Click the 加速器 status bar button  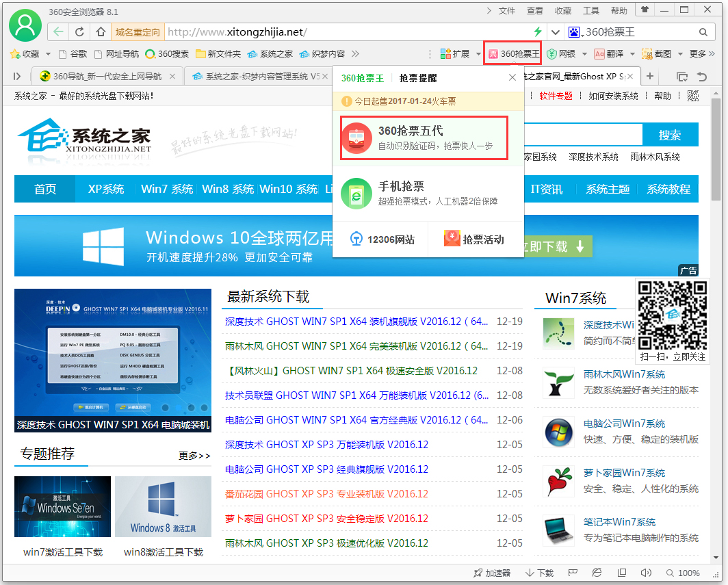(492, 573)
